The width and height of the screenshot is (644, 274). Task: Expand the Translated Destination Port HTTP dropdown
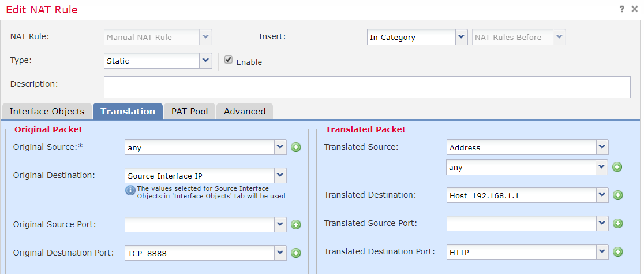point(602,252)
